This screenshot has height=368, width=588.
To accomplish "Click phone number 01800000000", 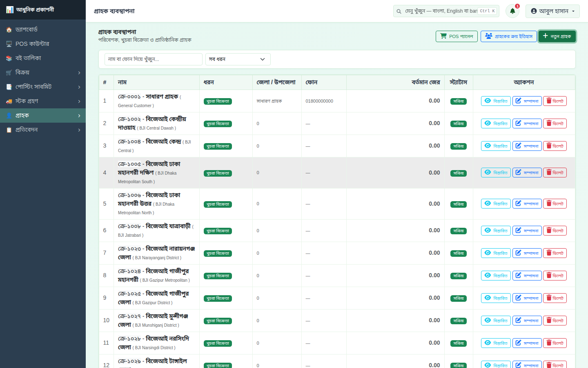I will [x=319, y=101].
